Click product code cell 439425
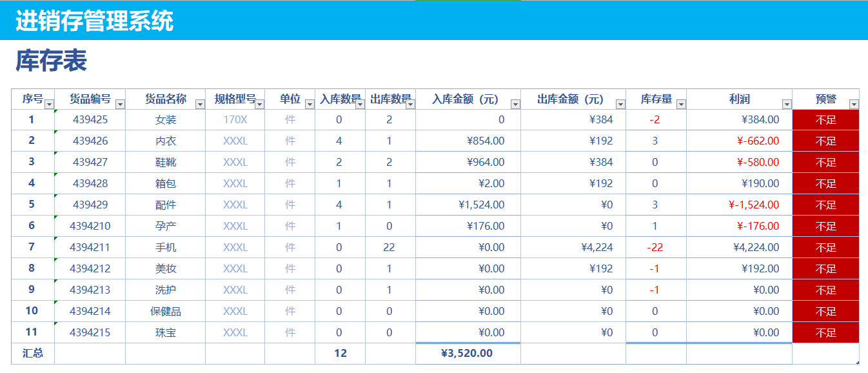 pos(90,120)
